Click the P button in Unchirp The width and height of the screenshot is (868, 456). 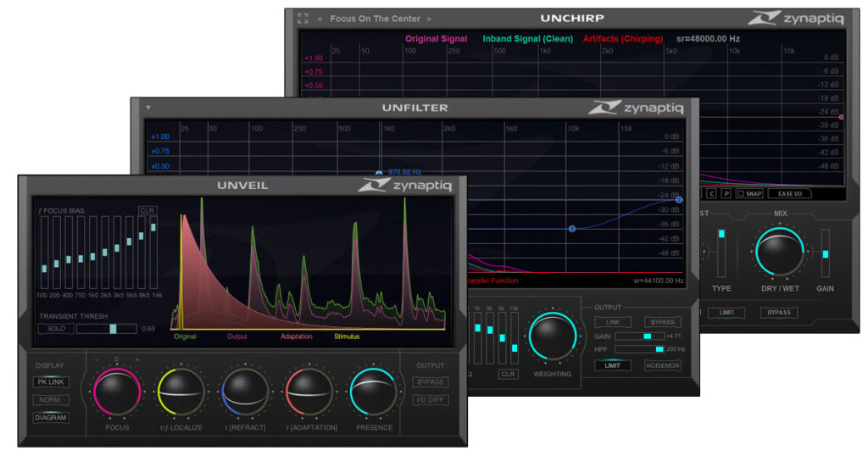[726, 194]
